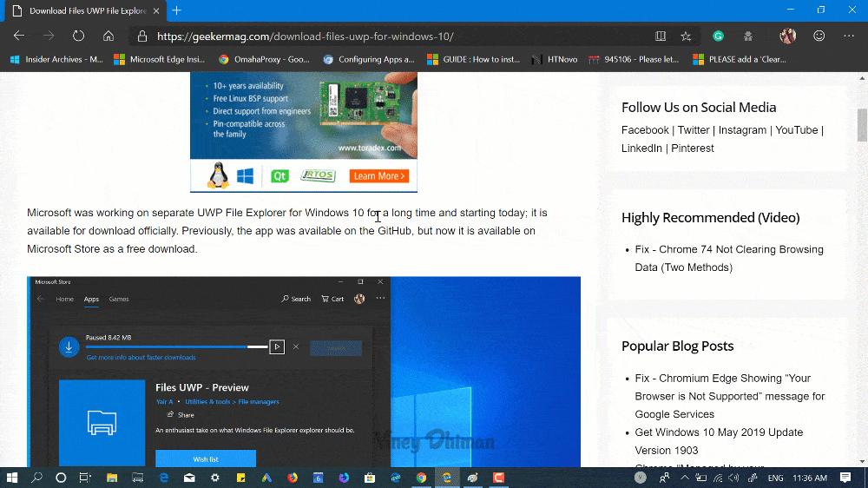Open the red Camtasia icon on taskbar

(x=498, y=478)
